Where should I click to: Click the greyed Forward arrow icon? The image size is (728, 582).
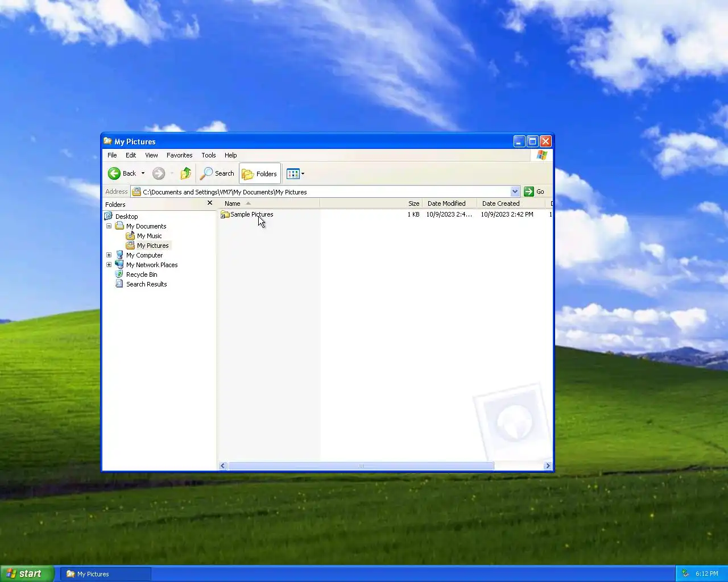[159, 173]
